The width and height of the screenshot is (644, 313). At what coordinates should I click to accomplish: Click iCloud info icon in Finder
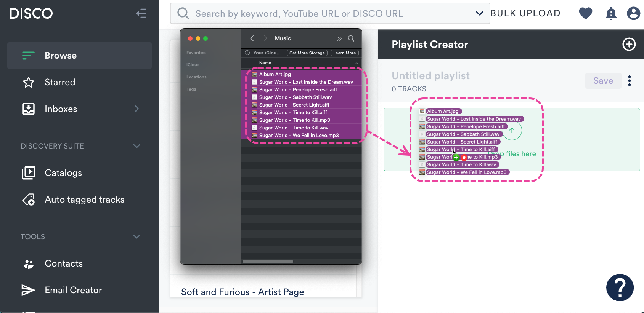coord(247,53)
